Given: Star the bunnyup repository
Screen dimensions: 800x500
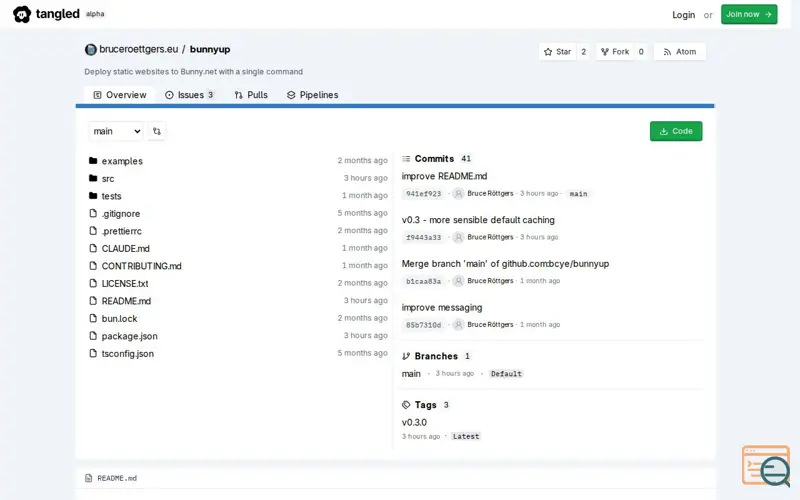Looking at the screenshot, I should pos(558,52).
